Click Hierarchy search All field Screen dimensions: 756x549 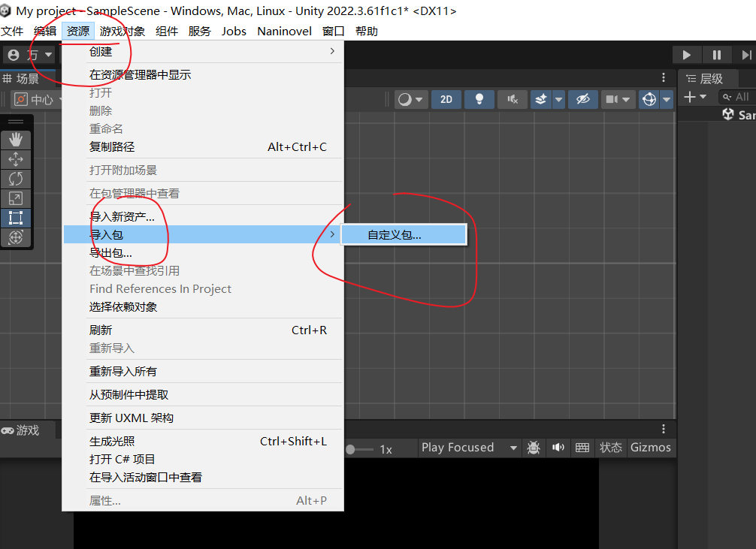tap(738, 97)
